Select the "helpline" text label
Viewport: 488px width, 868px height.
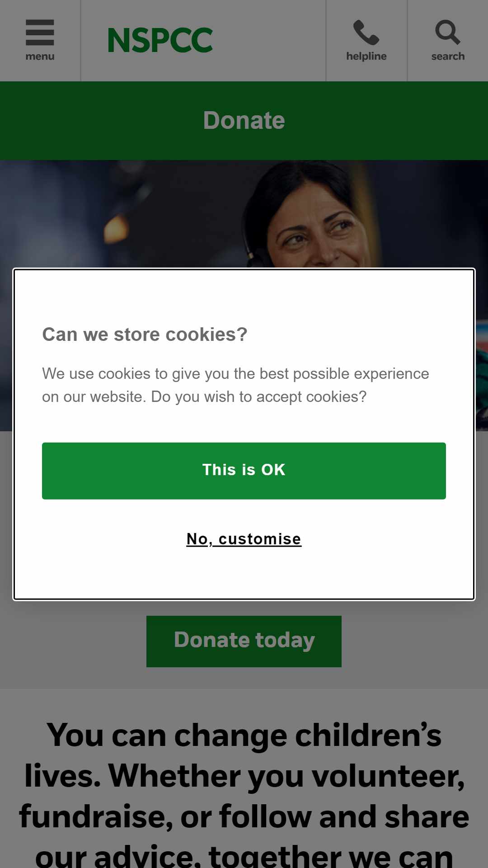click(x=366, y=56)
